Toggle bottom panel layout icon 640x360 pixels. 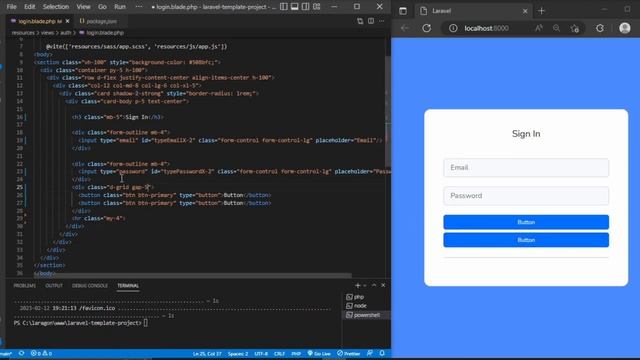[294, 7]
